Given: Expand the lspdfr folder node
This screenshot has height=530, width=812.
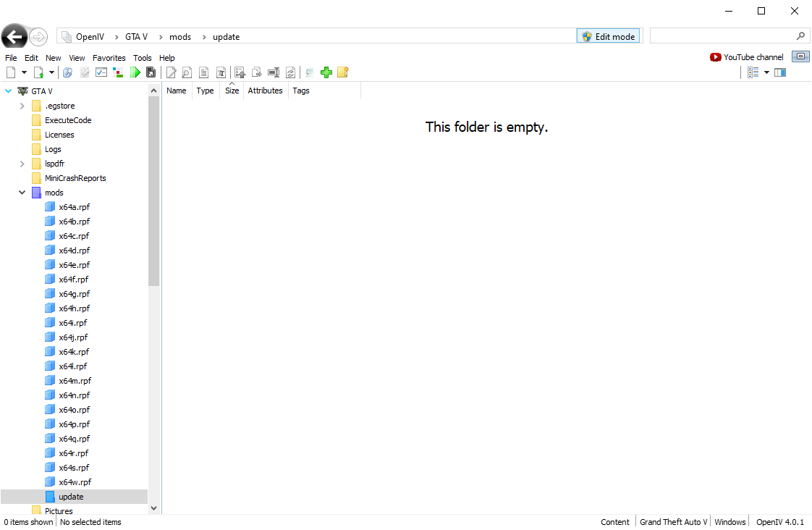Looking at the screenshot, I should tap(22, 164).
